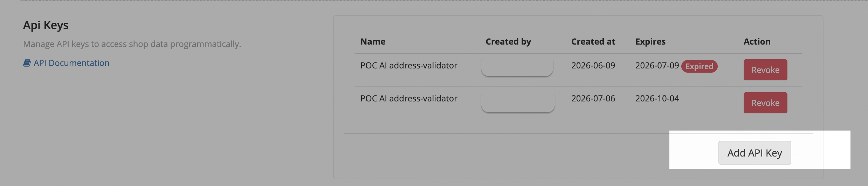Select the Created at column header
The width and height of the screenshot is (868, 186).
click(593, 42)
